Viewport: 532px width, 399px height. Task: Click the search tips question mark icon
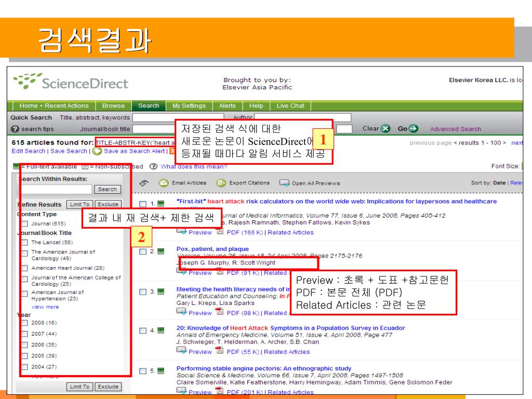pyautogui.click(x=15, y=129)
